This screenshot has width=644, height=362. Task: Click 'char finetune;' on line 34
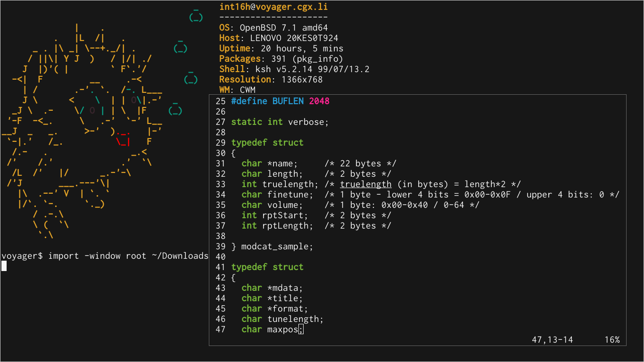278,195
